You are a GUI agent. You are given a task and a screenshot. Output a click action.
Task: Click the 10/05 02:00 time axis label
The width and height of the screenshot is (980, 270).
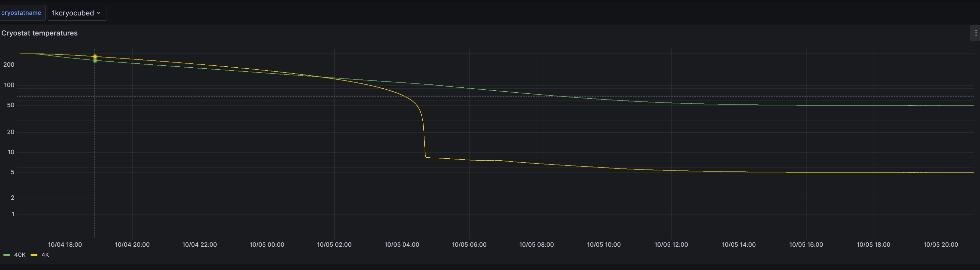(334, 244)
